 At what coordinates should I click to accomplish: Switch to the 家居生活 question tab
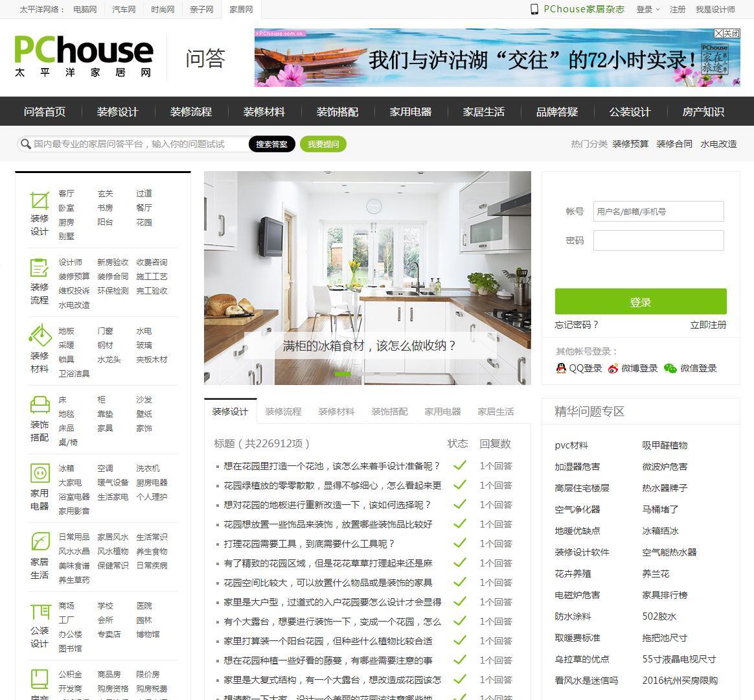point(496,412)
